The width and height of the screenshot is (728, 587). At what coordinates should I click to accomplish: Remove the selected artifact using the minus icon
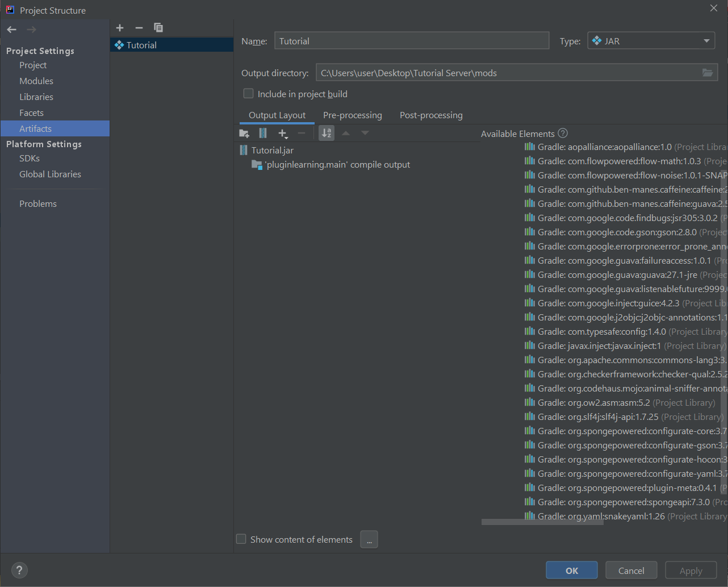(139, 27)
